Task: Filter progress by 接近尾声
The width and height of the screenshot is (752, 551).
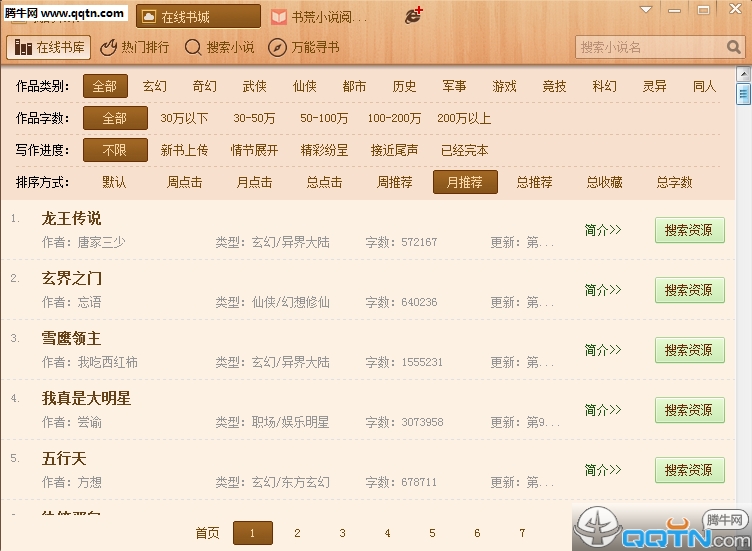Action: 394,150
